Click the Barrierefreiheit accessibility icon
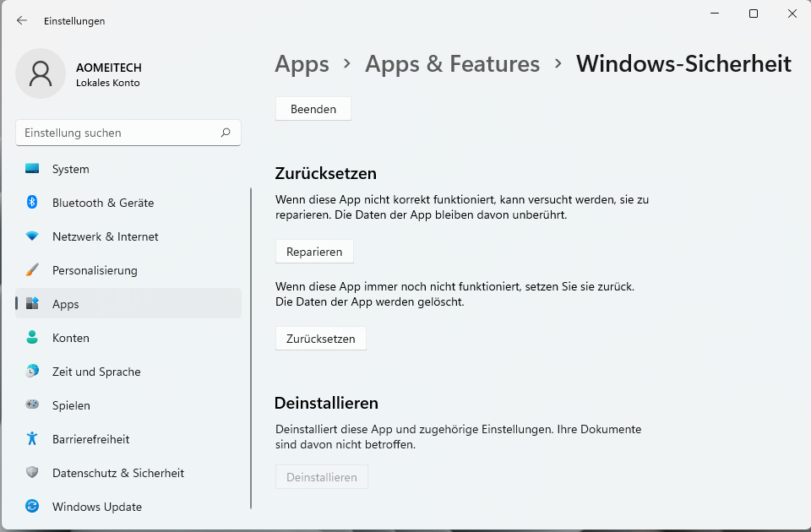Viewport: 811px width, 532px height. pyautogui.click(x=32, y=439)
